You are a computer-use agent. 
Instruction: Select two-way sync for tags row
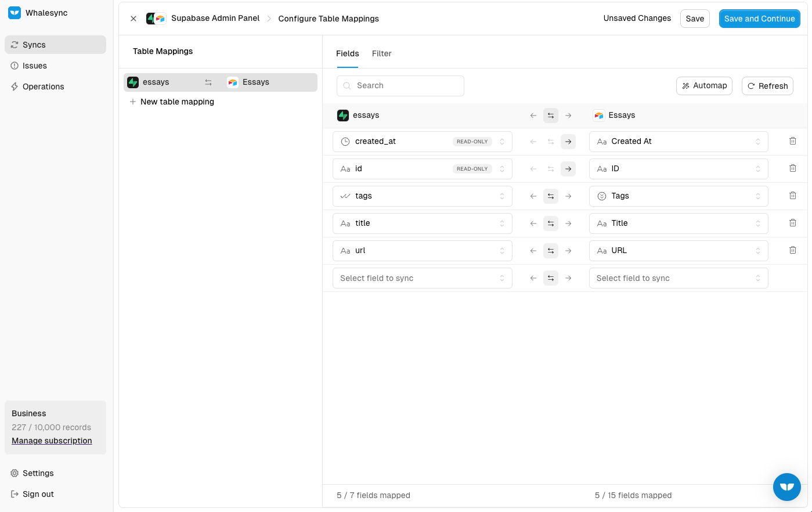551,196
